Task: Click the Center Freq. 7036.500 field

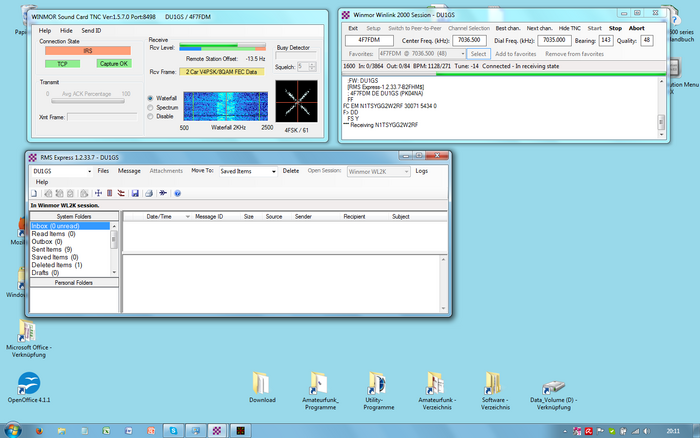Action: (469, 40)
